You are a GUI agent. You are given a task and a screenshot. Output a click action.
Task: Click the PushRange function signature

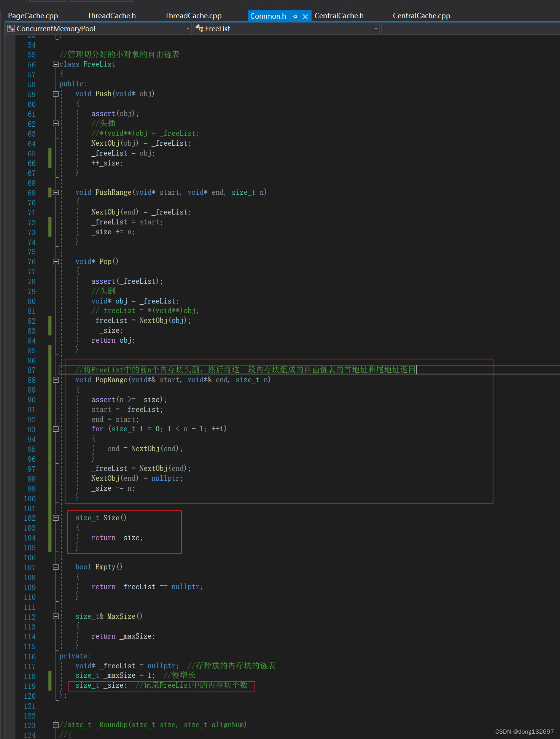[171, 192]
